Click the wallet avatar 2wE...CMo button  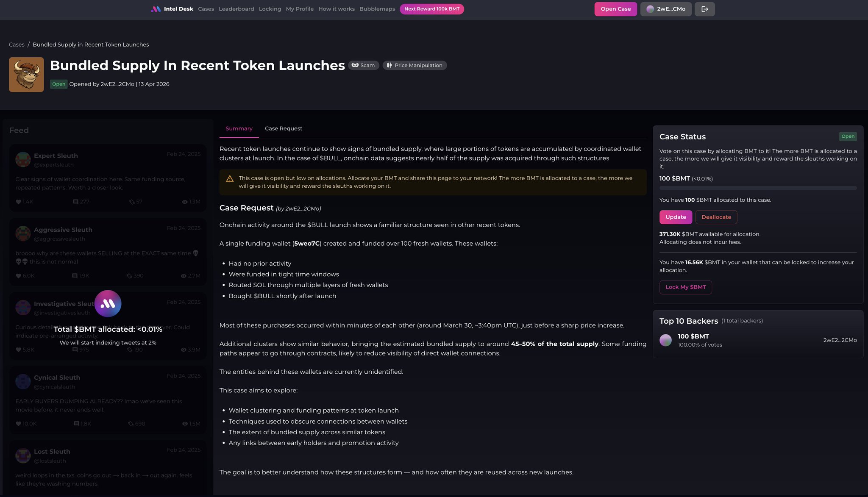coord(666,9)
